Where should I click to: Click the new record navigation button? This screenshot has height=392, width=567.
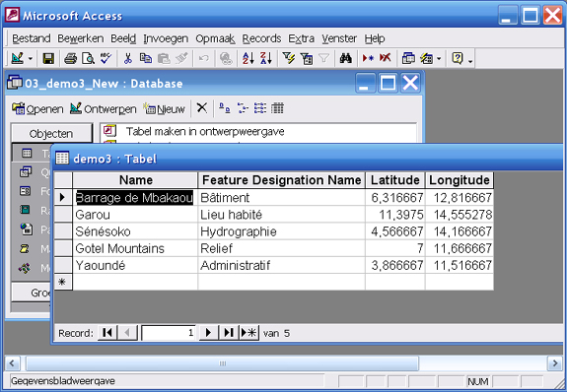pos(249,332)
